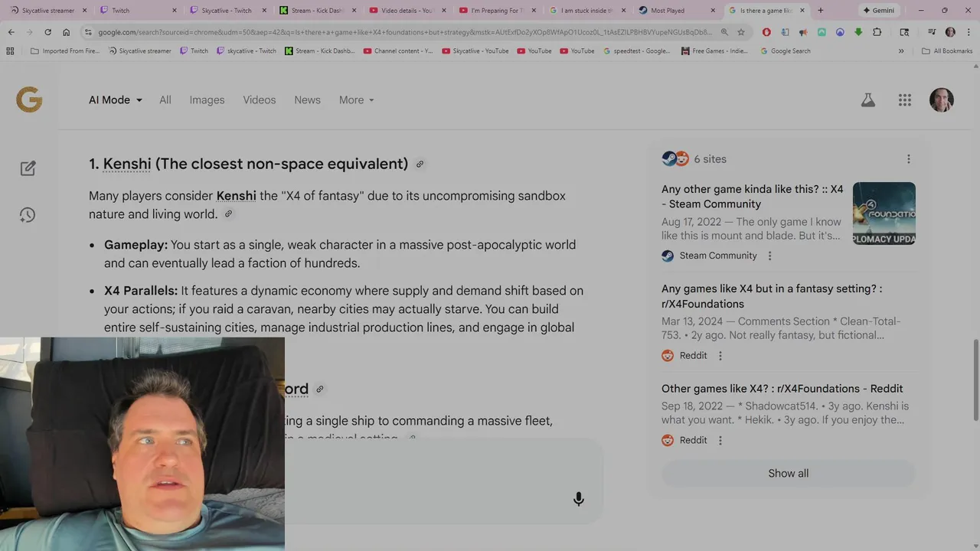The height and width of the screenshot is (551, 980).
Task: Open a new browser tab
Action: click(821, 11)
